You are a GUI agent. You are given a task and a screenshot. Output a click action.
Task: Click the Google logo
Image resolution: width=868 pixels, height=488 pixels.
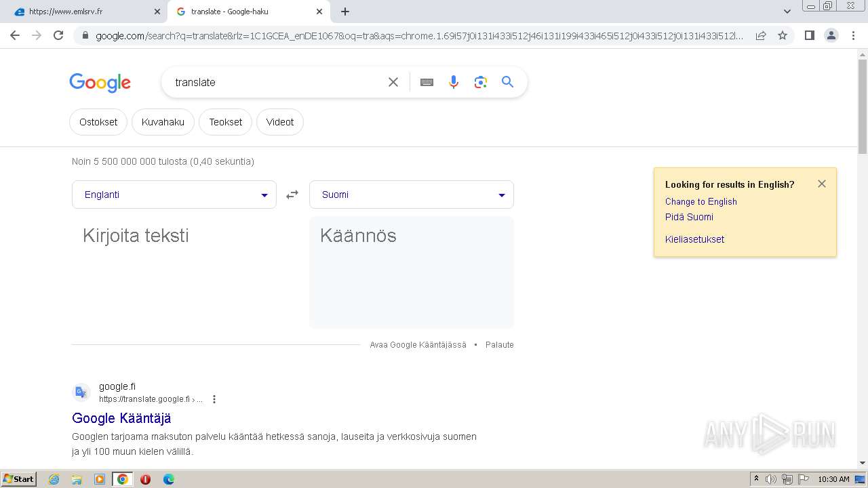pyautogui.click(x=100, y=83)
